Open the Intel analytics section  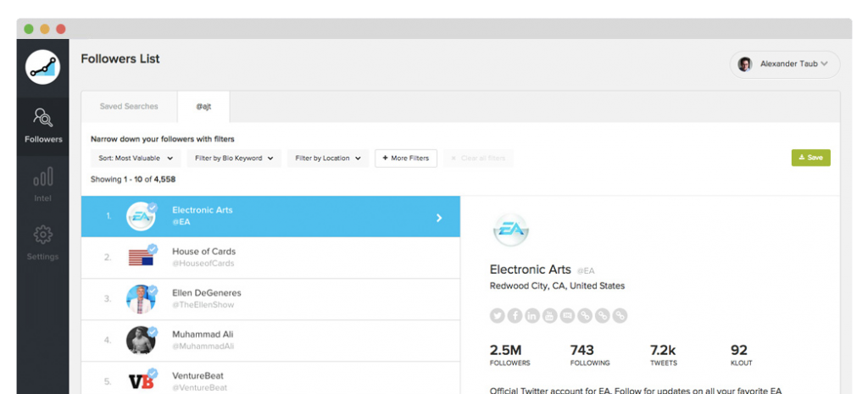(42, 184)
